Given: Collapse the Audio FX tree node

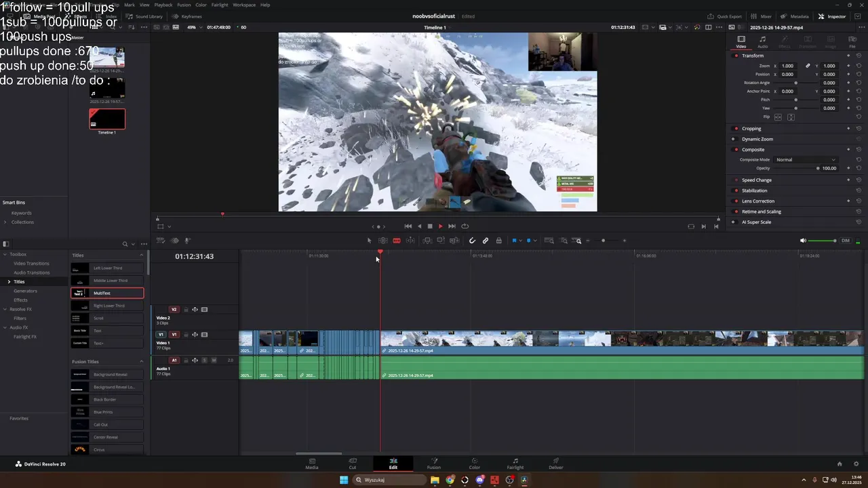Looking at the screenshot, I should 5,327.
